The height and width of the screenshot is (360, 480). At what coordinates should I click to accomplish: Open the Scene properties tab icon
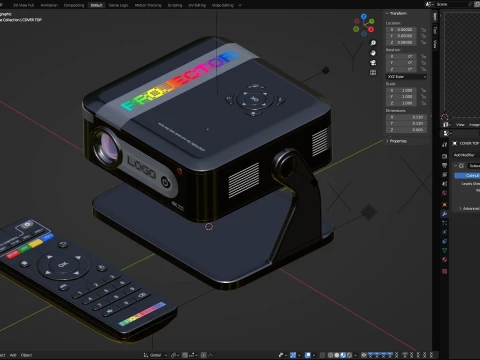tap(444, 184)
